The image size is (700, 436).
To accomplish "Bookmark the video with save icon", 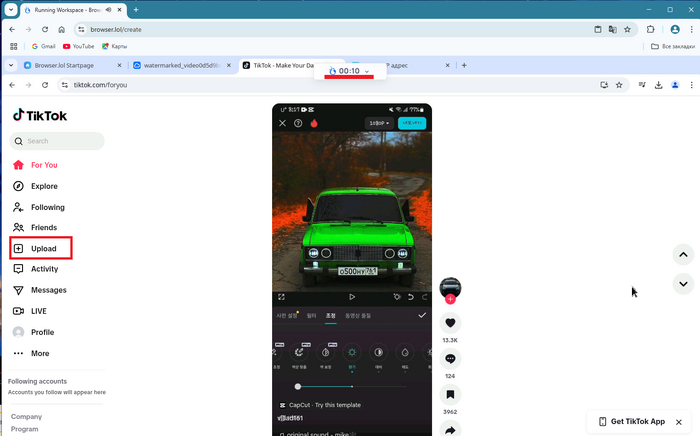I will (x=450, y=394).
